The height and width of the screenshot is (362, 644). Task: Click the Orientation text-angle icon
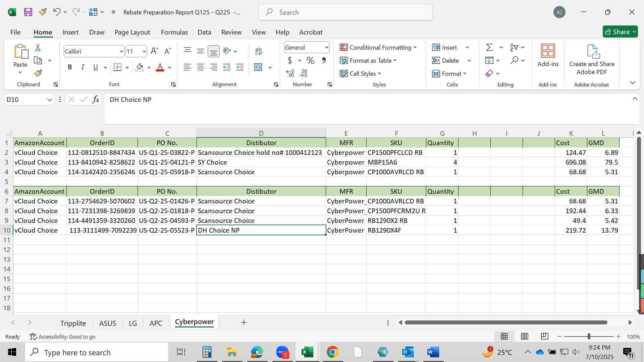(x=227, y=51)
